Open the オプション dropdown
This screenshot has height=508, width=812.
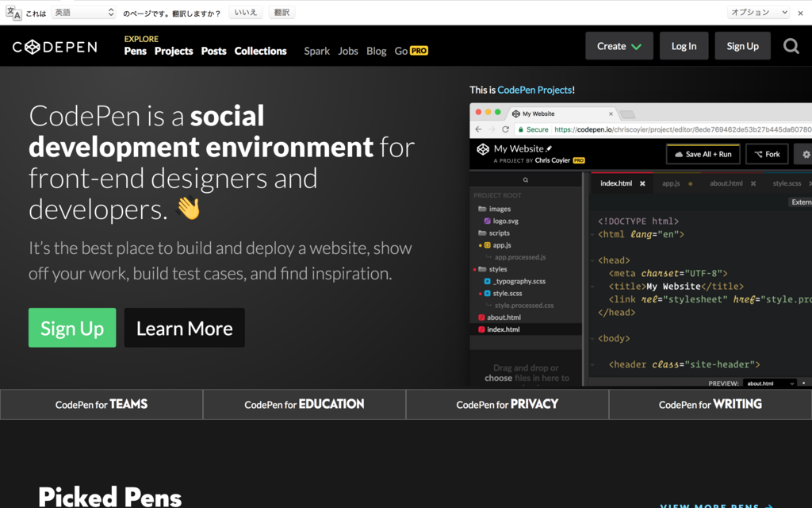[x=759, y=13]
